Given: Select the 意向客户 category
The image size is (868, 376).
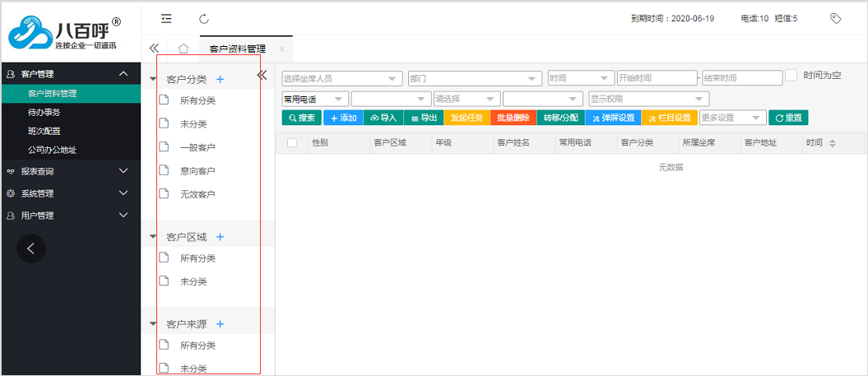Looking at the screenshot, I should 197,170.
